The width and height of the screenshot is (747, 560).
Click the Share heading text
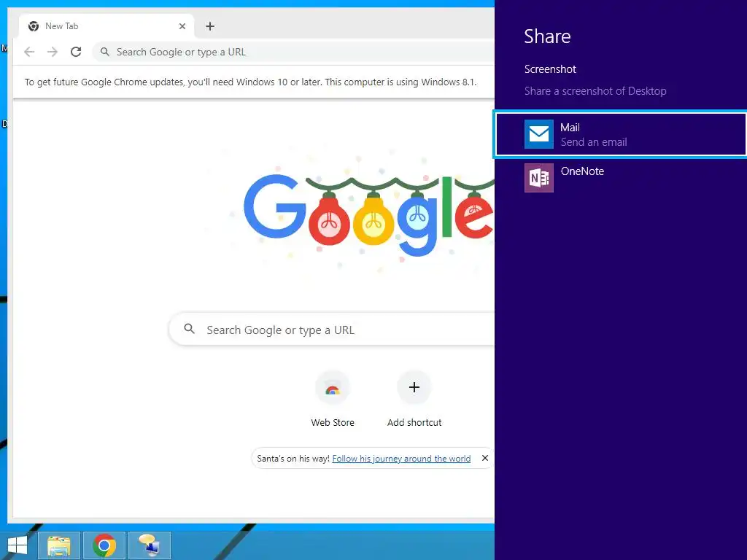[x=547, y=36]
